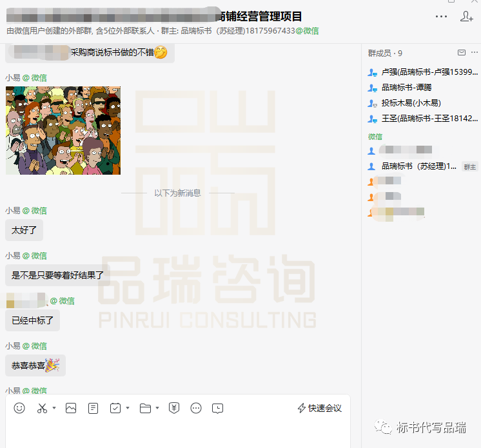
Task: Click the avatar icon next to 投标木易(小木易)
Action: click(372, 104)
